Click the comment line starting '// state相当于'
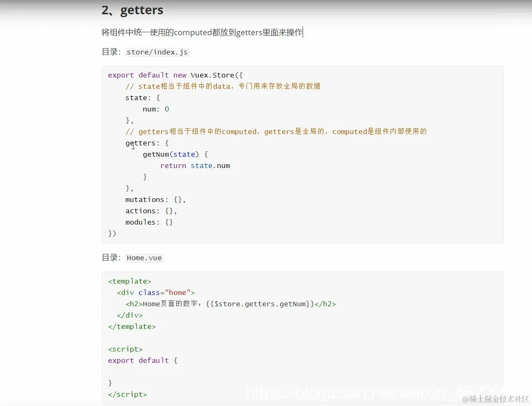 [223, 86]
